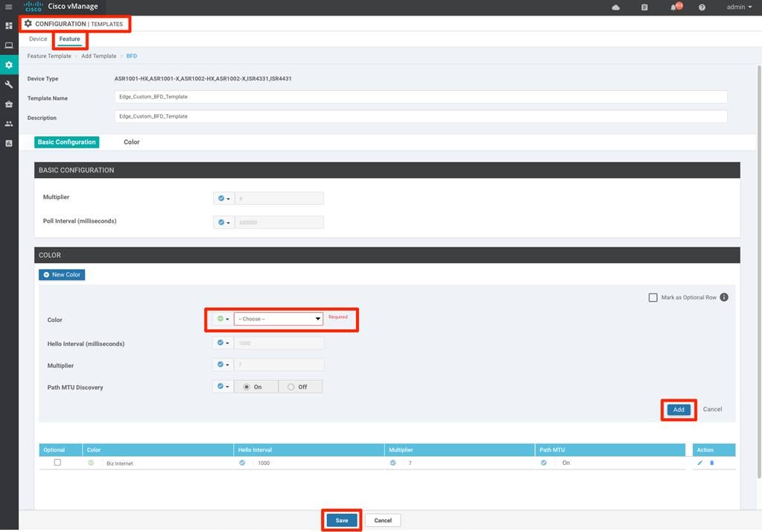Open the Maintenance briefcase sidebar icon
762x532 pixels.
(x=9, y=104)
